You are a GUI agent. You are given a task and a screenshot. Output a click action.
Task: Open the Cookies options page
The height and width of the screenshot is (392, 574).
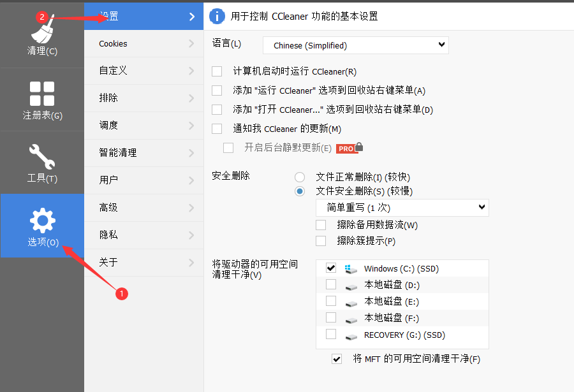[x=144, y=43]
